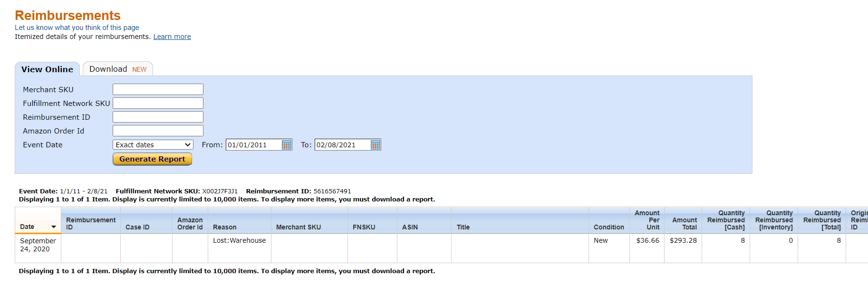Focus the Reimbursement ID input field

click(x=158, y=117)
